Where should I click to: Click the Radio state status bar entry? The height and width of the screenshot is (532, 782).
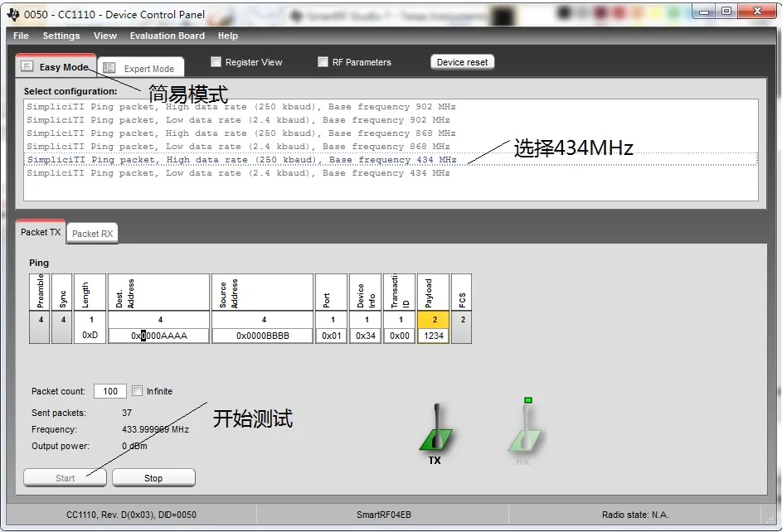point(635,515)
